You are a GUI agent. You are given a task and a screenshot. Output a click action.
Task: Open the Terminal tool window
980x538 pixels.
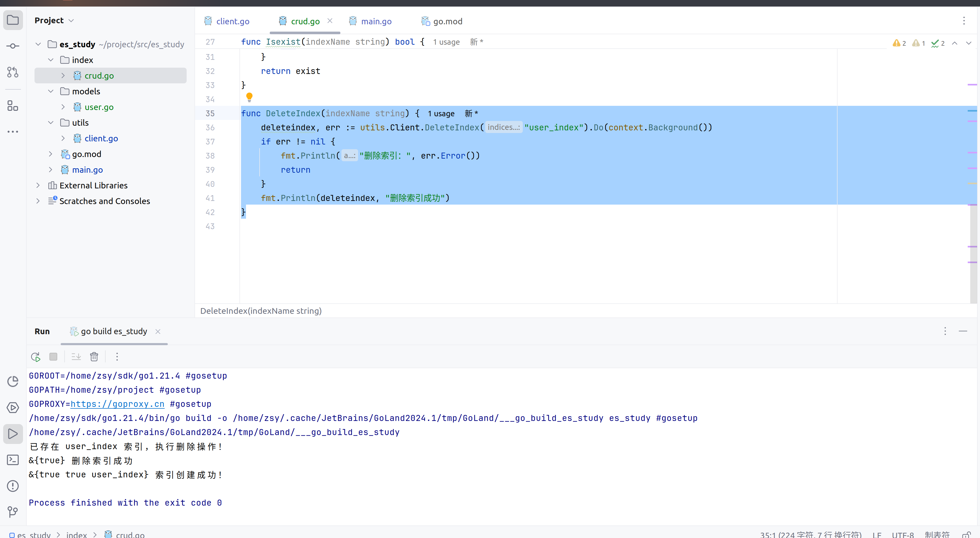[x=13, y=460]
